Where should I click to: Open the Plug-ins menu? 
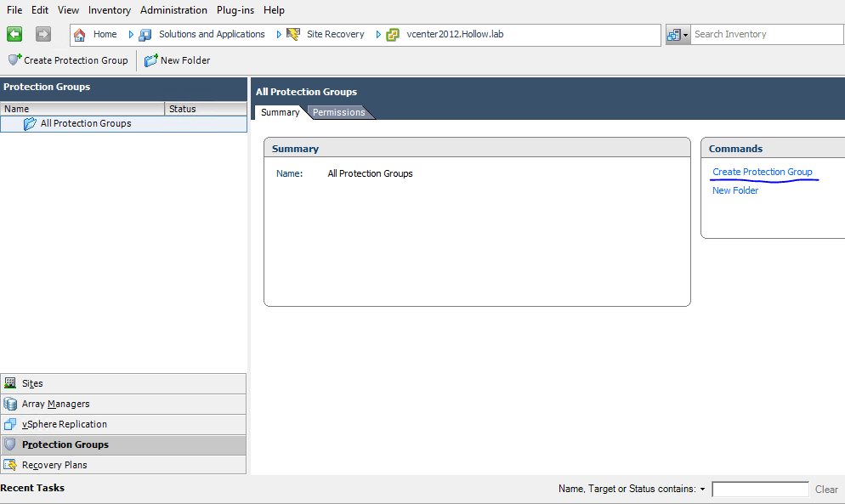(235, 10)
